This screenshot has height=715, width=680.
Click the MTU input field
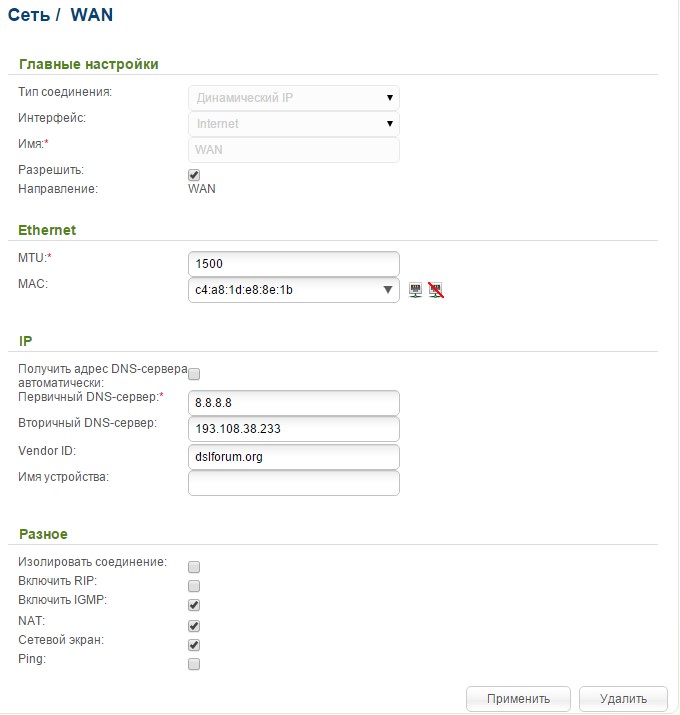[x=294, y=263]
